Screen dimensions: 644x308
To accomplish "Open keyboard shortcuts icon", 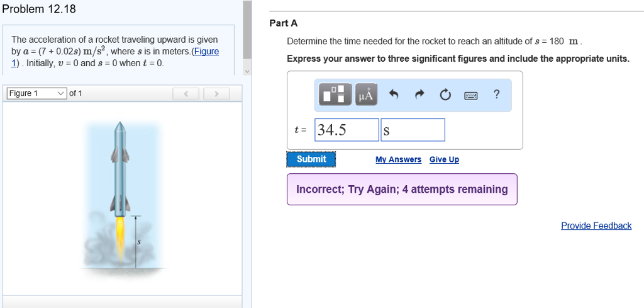I will 471,96.
